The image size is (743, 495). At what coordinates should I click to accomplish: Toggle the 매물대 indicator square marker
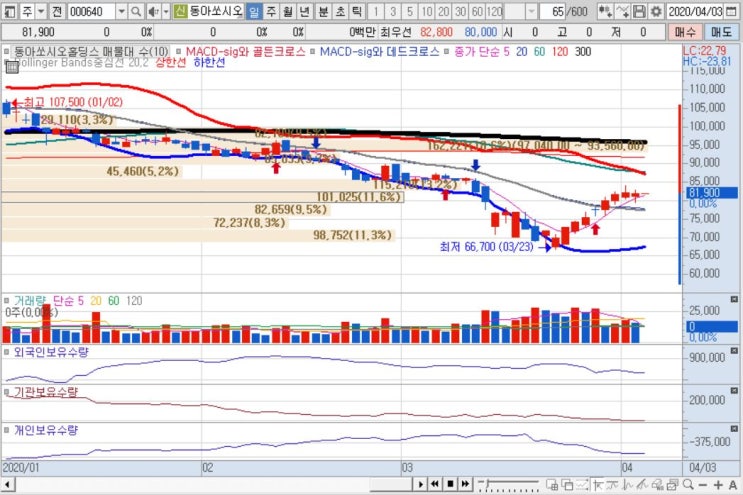coord(7,51)
